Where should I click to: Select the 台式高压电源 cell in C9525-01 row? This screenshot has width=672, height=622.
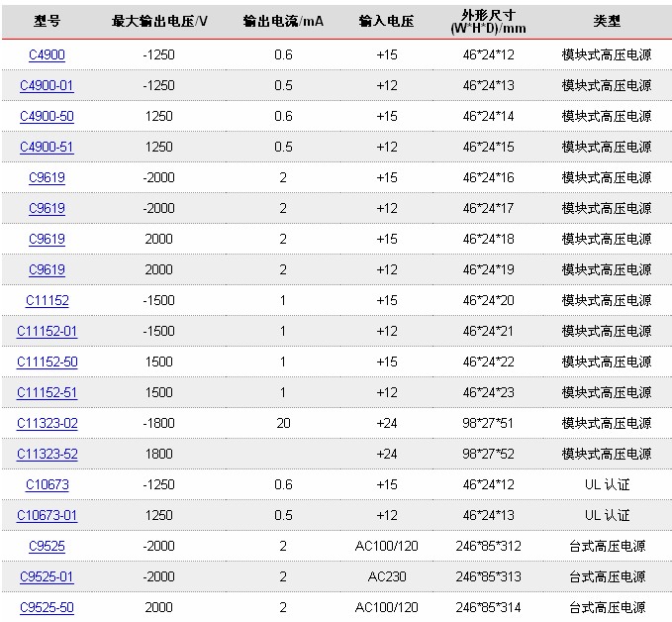point(607,577)
